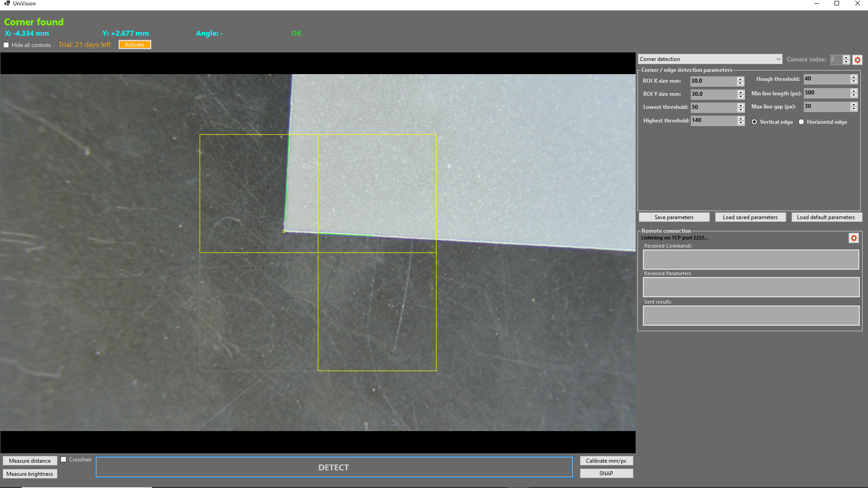This screenshot has width=868, height=488.
Task: Decrease ROI Y size with down arrow
Action: (x=741, y=97)
